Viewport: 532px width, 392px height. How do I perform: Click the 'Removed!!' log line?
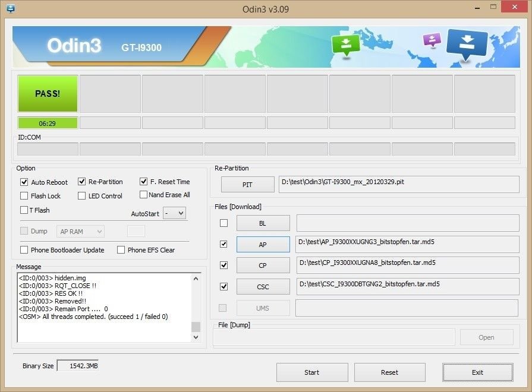pos(52,301)
